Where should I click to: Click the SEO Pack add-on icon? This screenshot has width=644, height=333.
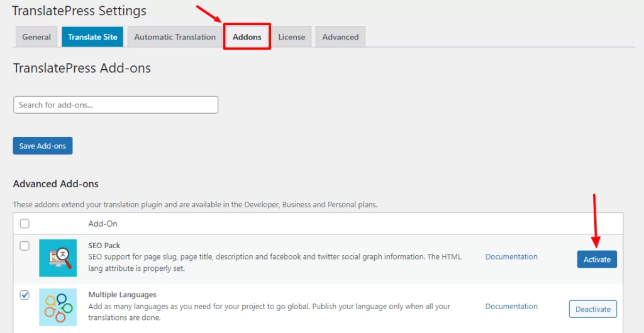pos(58,258)
